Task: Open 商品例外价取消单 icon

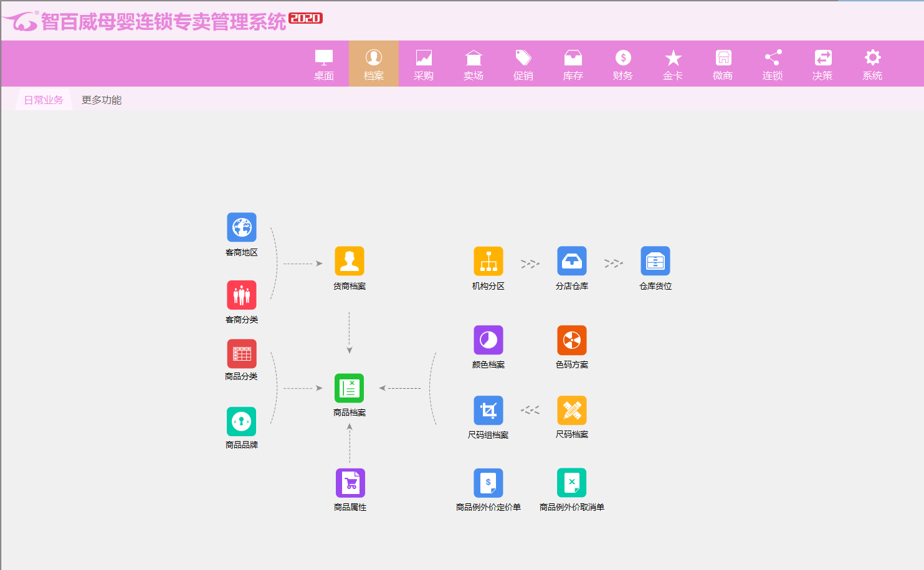Action: 571,483
